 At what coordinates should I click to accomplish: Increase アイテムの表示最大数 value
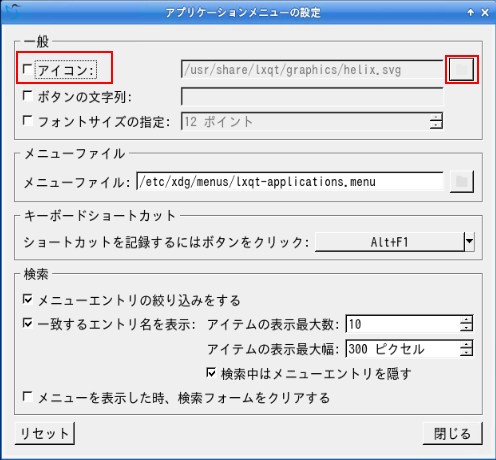(467, 320)
